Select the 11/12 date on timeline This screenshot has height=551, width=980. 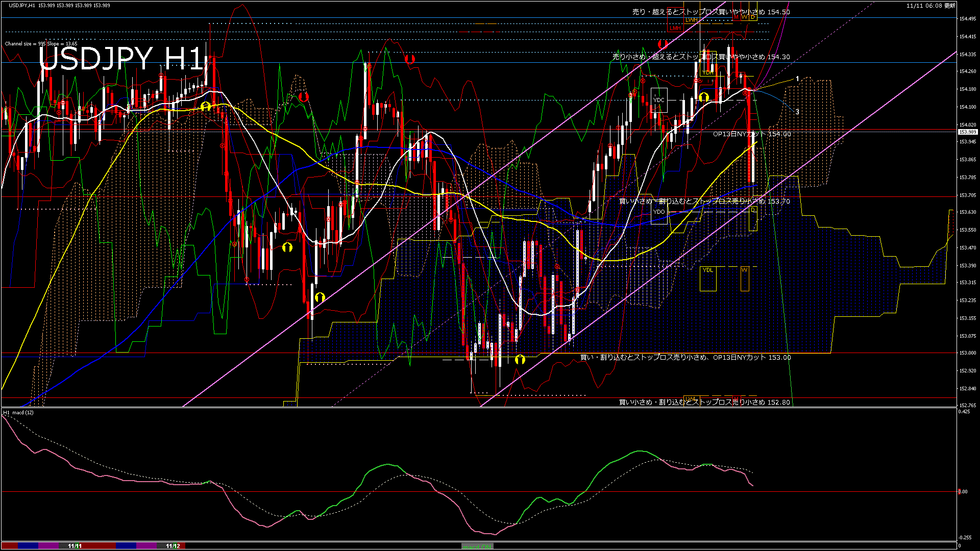(174, 545)
